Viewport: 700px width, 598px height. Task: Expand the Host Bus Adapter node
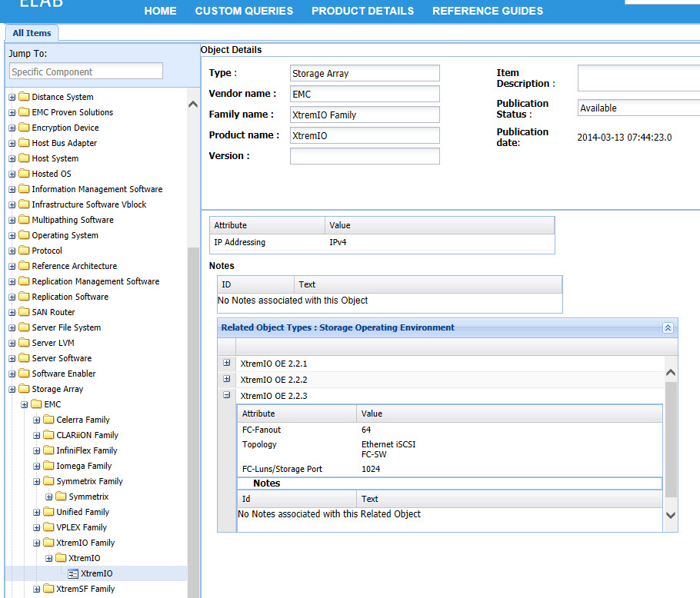tap(12, 143)
